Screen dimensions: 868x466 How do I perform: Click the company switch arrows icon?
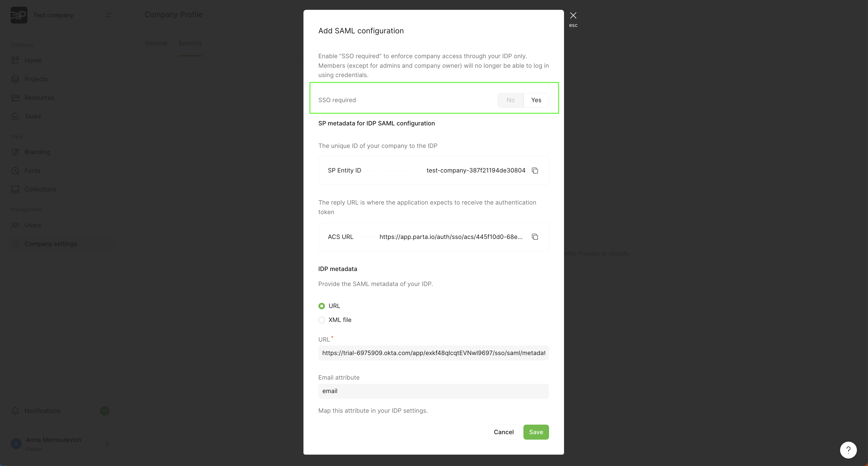pos(108,15)
